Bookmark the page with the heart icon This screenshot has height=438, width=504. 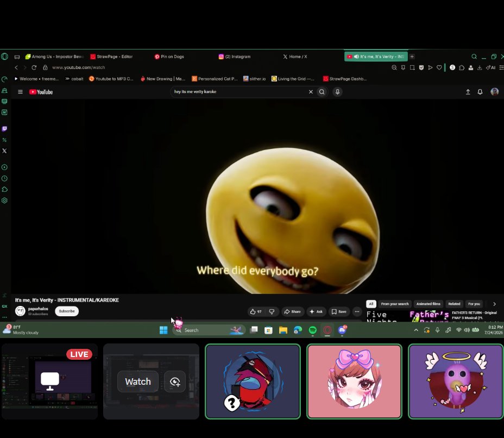(439, 67)
